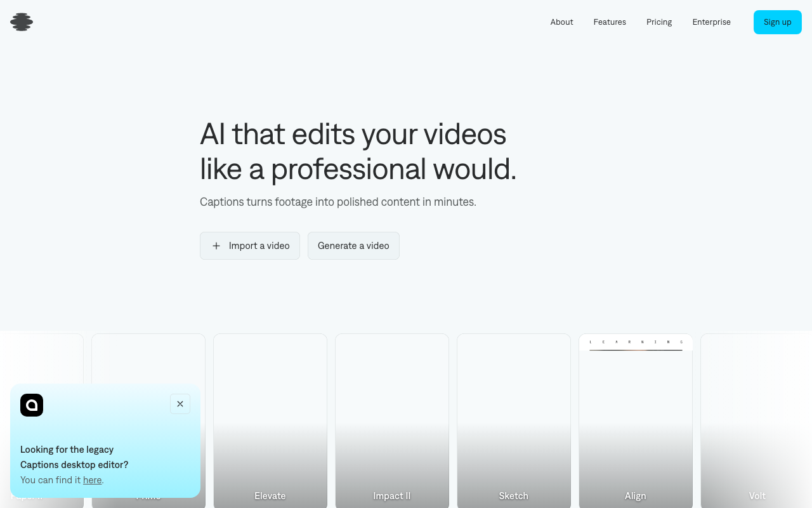Click Generate a video
812x508 pixels.
click(x=353, y=246)
